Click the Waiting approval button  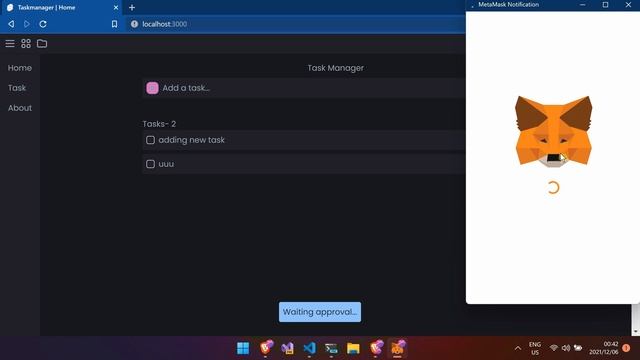coord(320,312)
